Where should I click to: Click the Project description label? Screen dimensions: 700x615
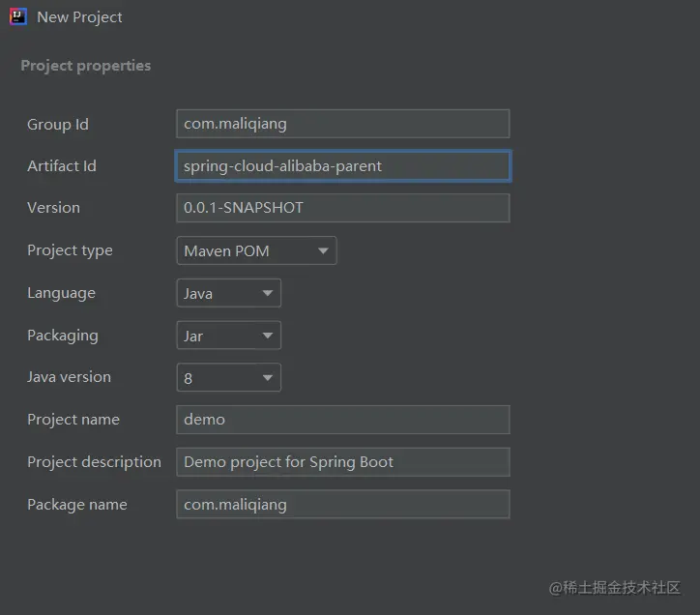coord(94,462)
